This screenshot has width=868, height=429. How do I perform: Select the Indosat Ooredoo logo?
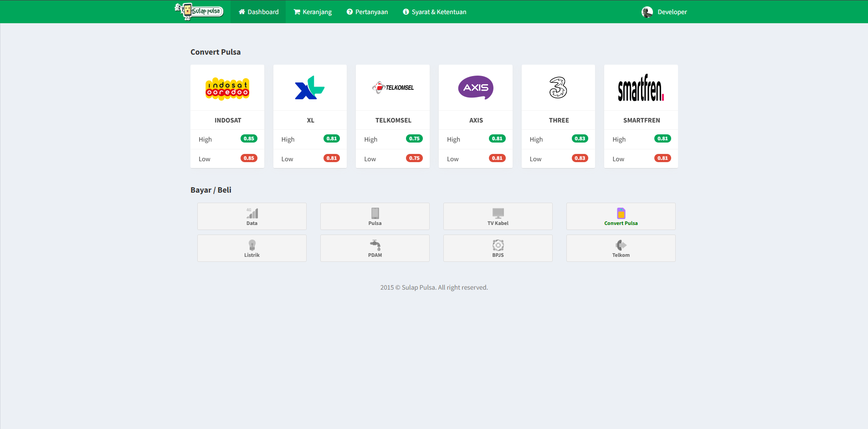pyautogui.click(x=227, y=88)
